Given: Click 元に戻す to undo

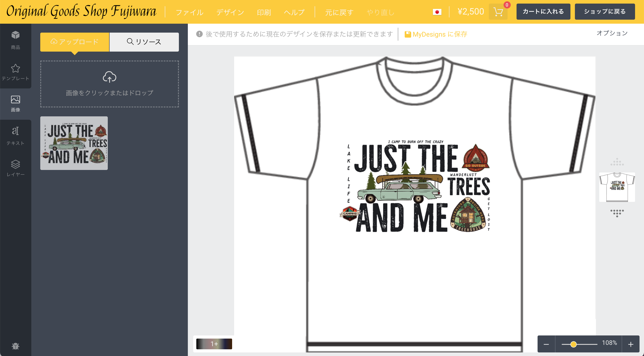Looking at the screenshot, I should point(339,12).
